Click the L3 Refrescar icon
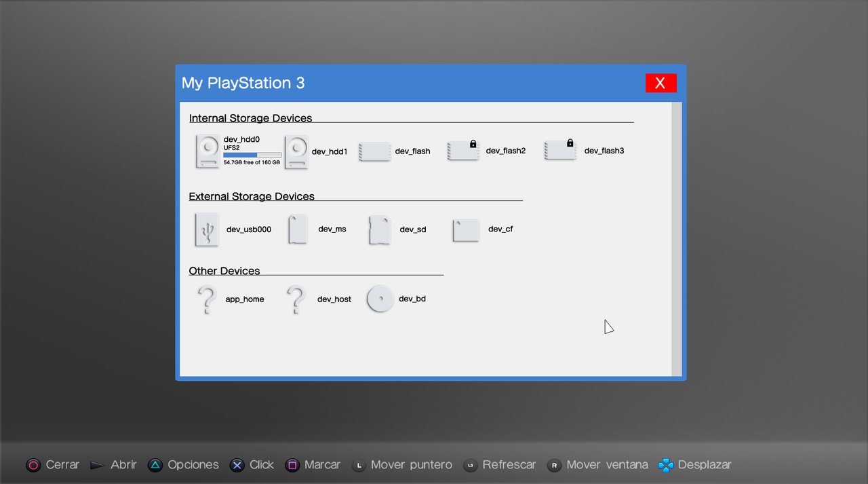Image resolution: width=868 pixels, height=484 pixels. (471, 466)
